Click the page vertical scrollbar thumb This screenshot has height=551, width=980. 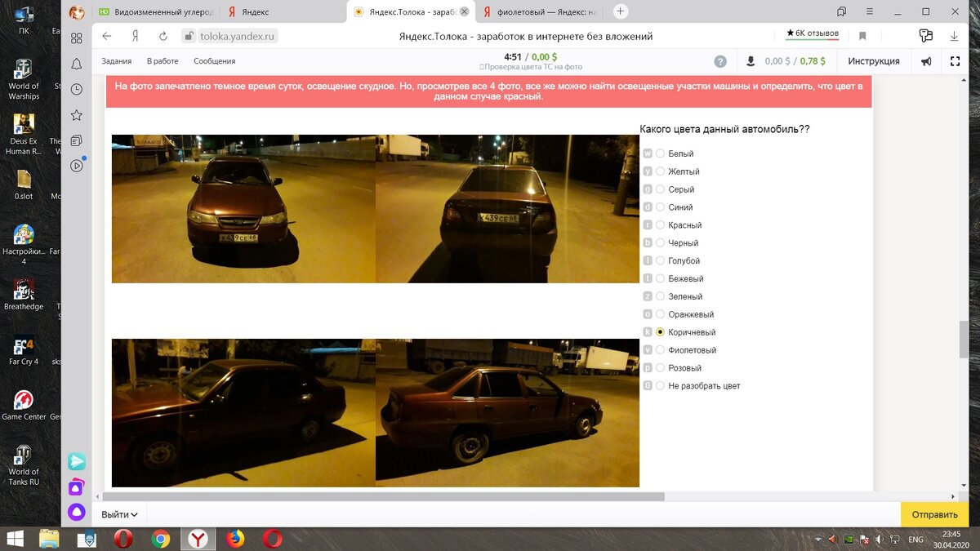pyautogui.click(x=964, y=339)
